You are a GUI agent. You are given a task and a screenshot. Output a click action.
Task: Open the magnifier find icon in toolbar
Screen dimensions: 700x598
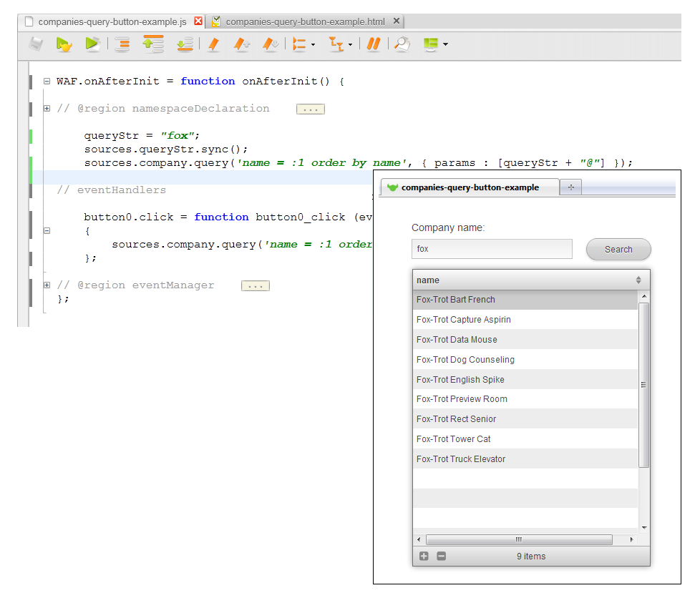click(x=402, y=44)
